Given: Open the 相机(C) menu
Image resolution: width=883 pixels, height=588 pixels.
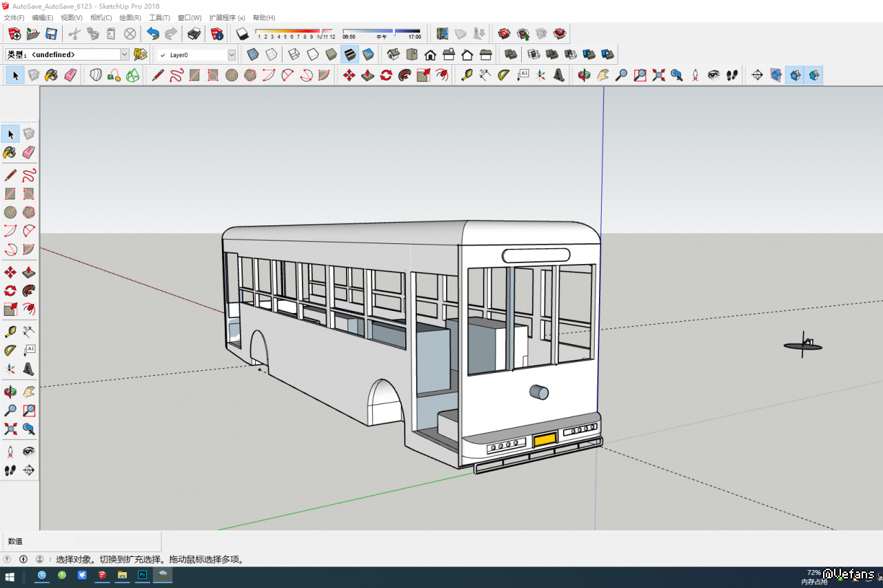Looking at the screenshot, I should [x=101, y=17].
